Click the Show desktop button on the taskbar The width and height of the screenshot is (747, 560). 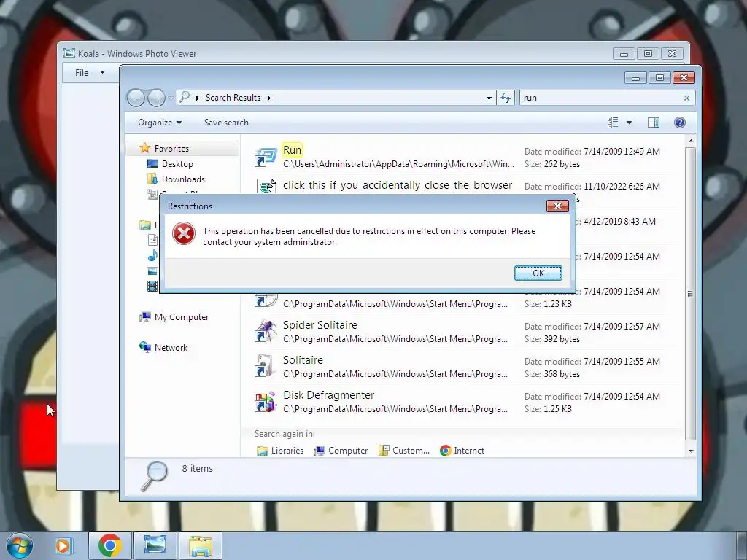pos(741,545)
